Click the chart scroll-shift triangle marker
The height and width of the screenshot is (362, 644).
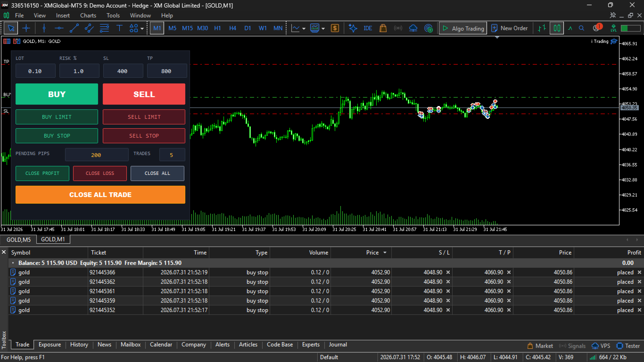pyautogui.click(x=497, y=37)
